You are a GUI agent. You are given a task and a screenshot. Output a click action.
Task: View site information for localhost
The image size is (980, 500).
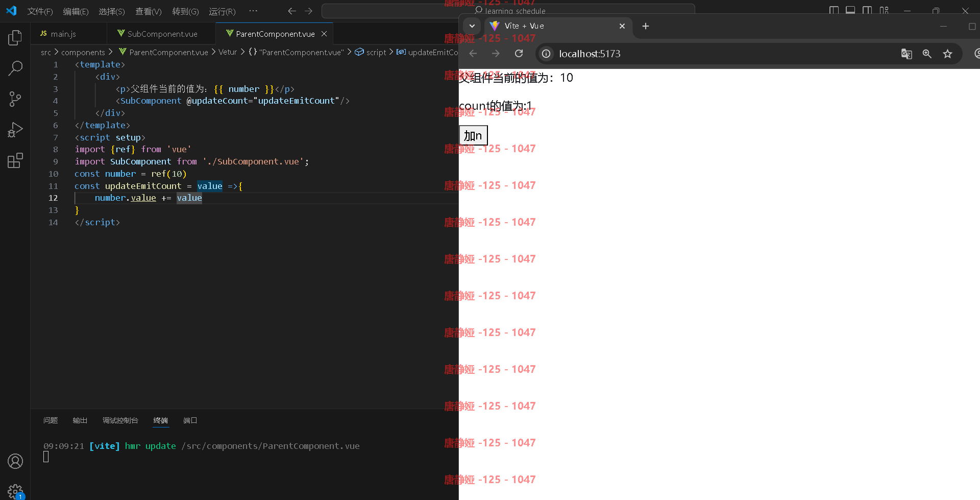(546, 54)
